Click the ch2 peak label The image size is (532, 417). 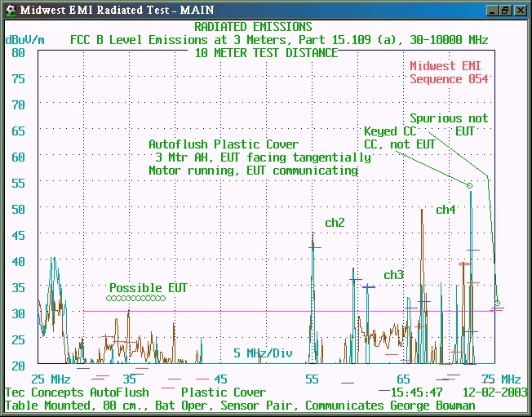(335, 223)
